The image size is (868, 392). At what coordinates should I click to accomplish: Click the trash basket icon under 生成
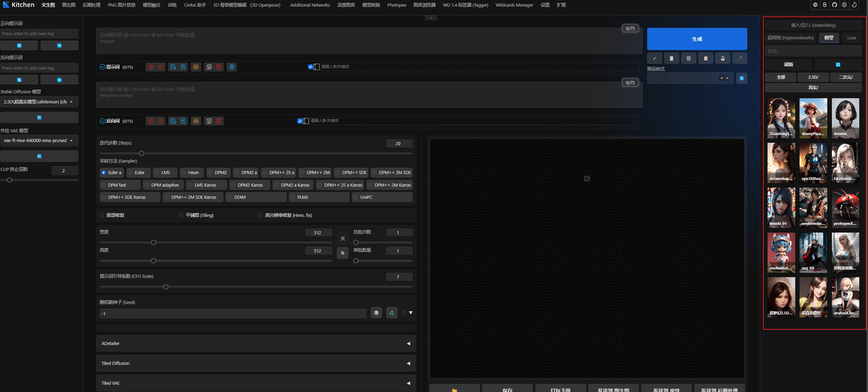[x=689, y=58]
